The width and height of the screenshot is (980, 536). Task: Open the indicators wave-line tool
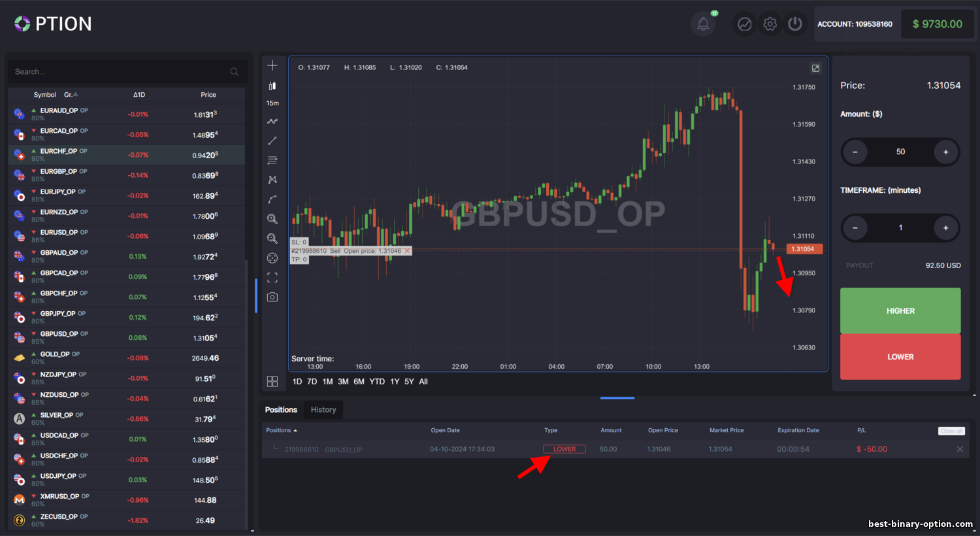(272, 122)
